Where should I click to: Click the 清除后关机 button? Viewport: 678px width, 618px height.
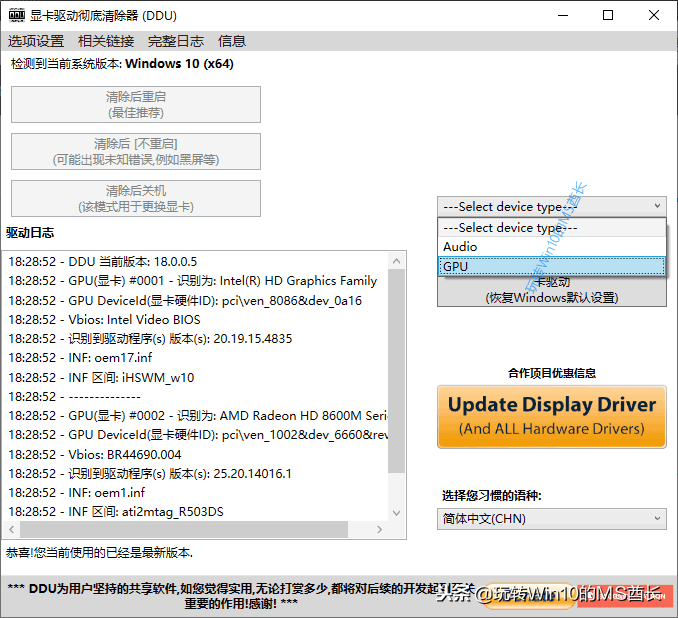coord(136,199)
